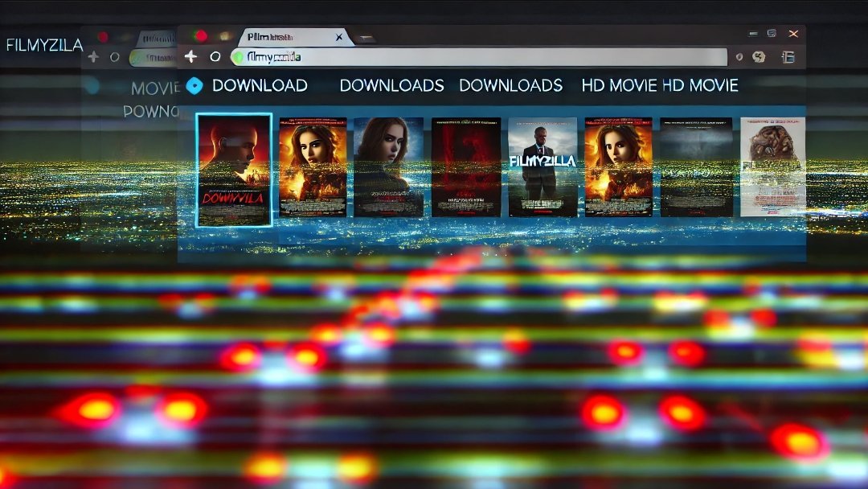
Task: Open the round extension icon in the browser toolbar
Action: click(759, 56)
